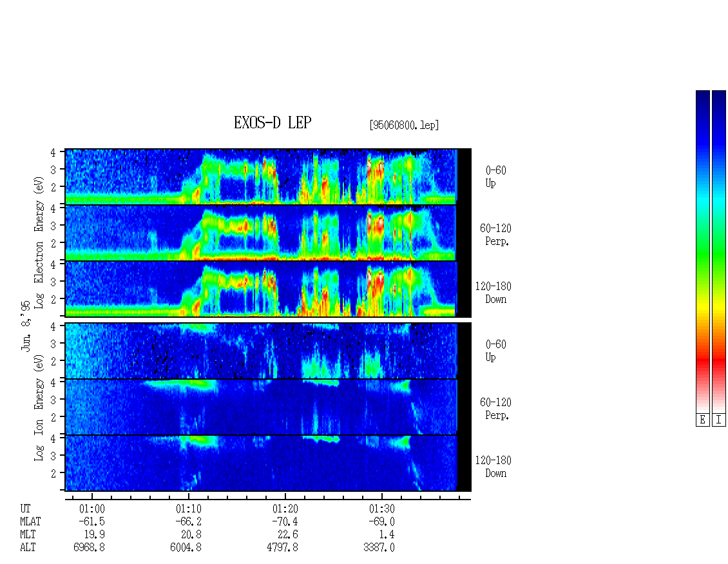
Task: Click the 'MLAT' row header
Action: tap(31, 521)
